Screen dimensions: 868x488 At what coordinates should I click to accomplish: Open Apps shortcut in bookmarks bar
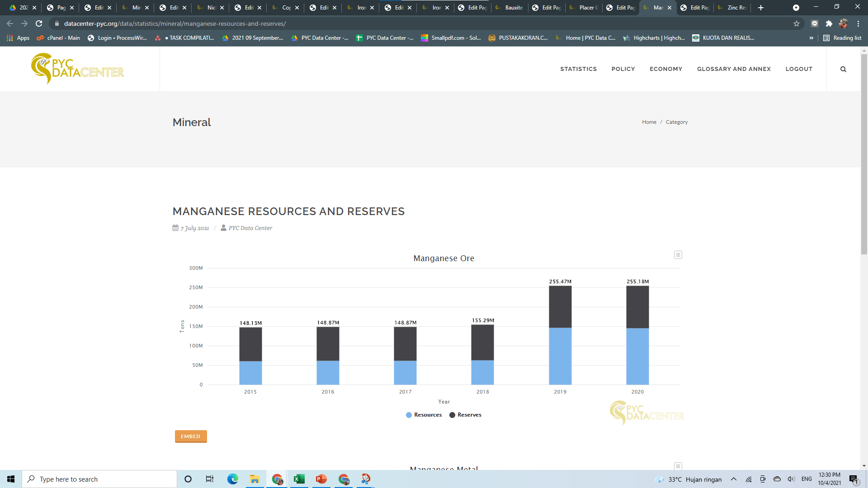[x=18, y=38]
